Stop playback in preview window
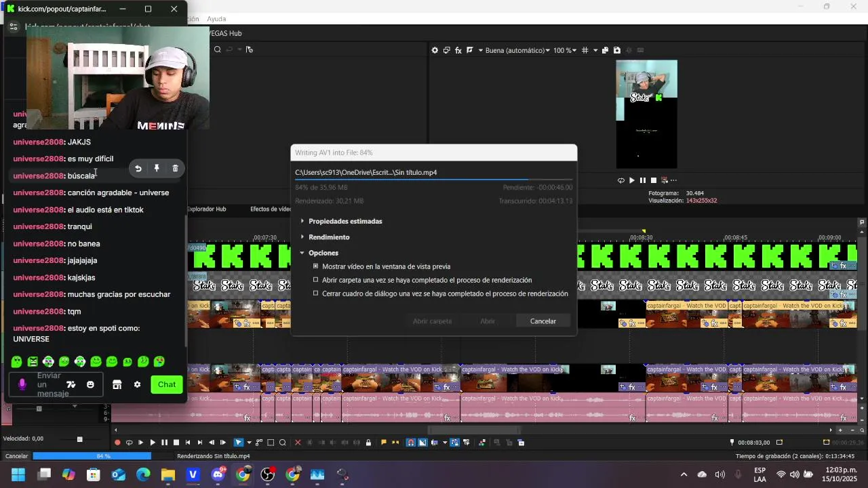The image size is (868, 488). click(x=654, y=180)
